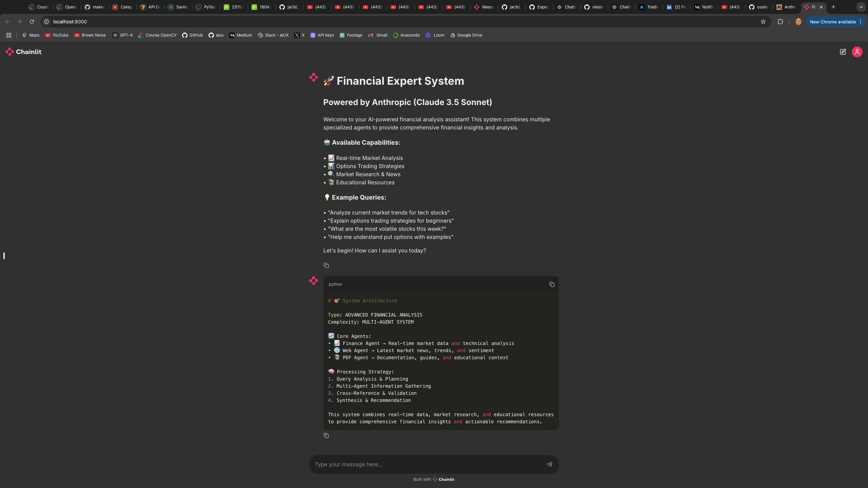
Task: Select the API keys bookmark tab
Action: pyautogui.click(x=322, y=35)
